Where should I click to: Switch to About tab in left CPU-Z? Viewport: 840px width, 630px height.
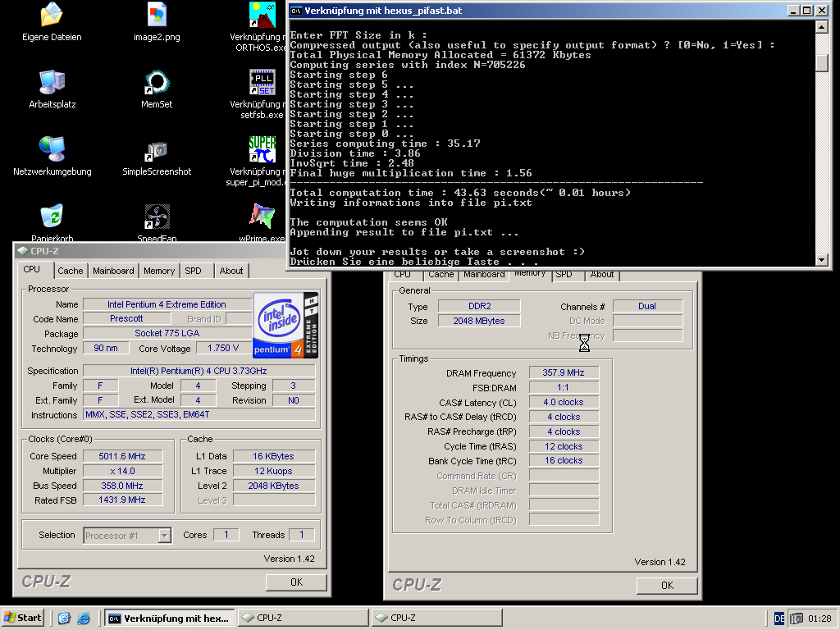pyautogui.click(x=231, y=271)
